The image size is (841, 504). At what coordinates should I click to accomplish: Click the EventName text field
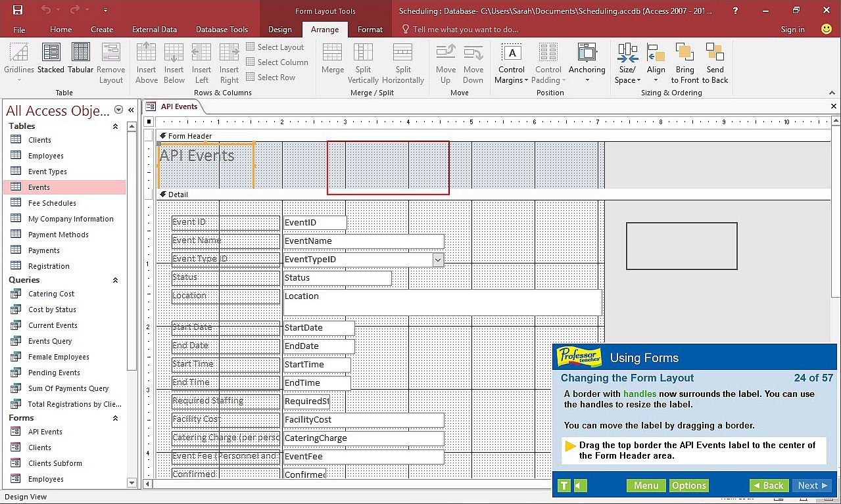point(363,241)
